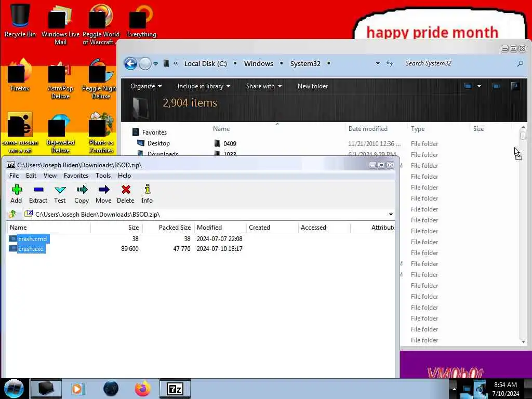
Task: Click Back arrow in Explorer window
Action: 130,63
